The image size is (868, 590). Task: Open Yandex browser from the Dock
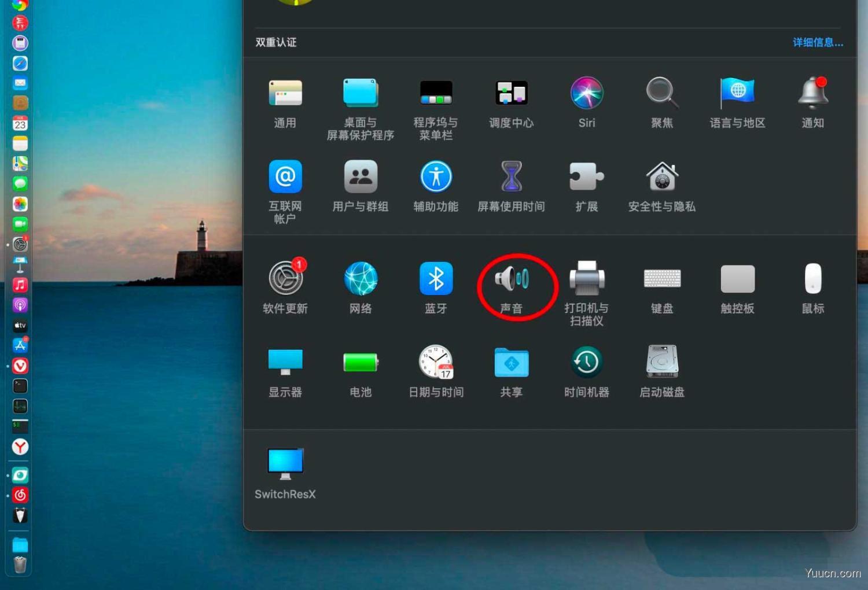tap(20, 447)
